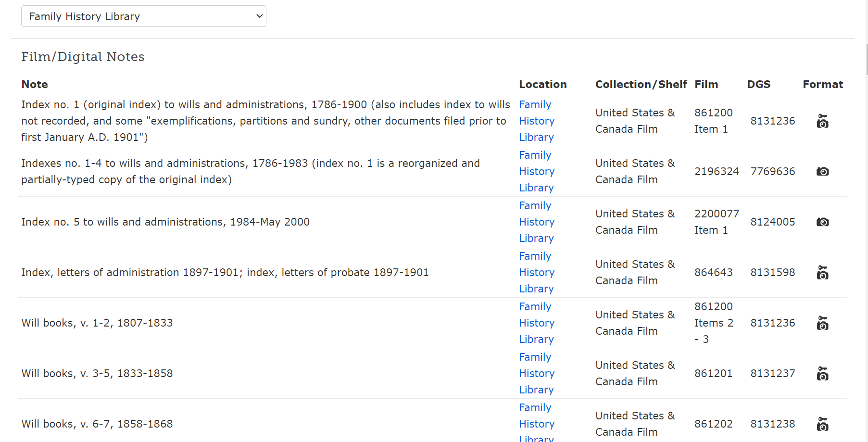
Task: Open the Family History Library location dropdown
Action: click(143, 16)
